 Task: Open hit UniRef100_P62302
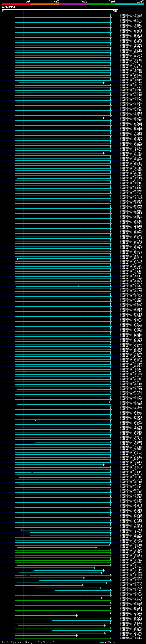pyautogui.click(x=131, y=27)
